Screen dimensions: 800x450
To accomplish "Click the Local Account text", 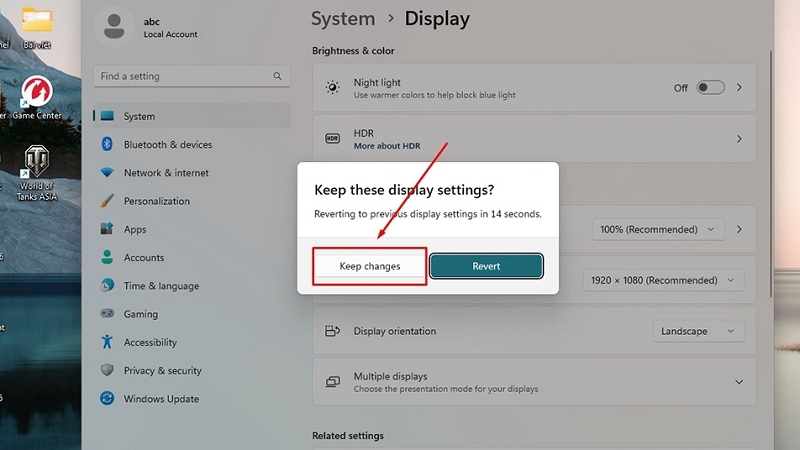I will tap(170, 34).
